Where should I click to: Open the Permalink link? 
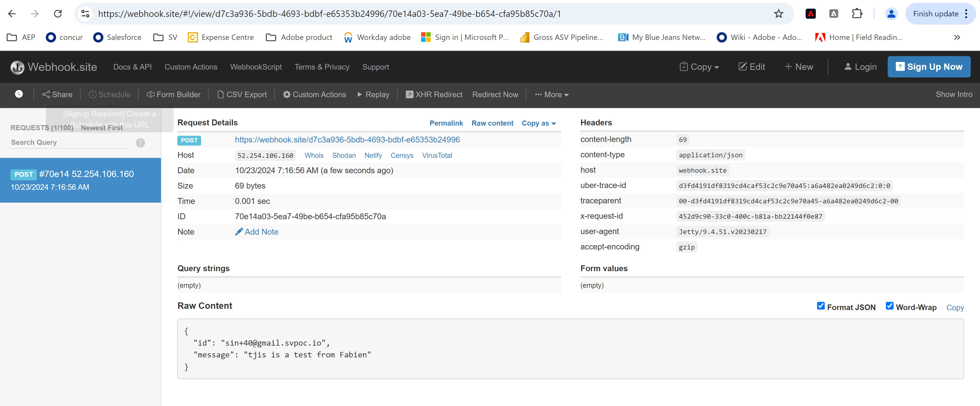tap(446, 123)
